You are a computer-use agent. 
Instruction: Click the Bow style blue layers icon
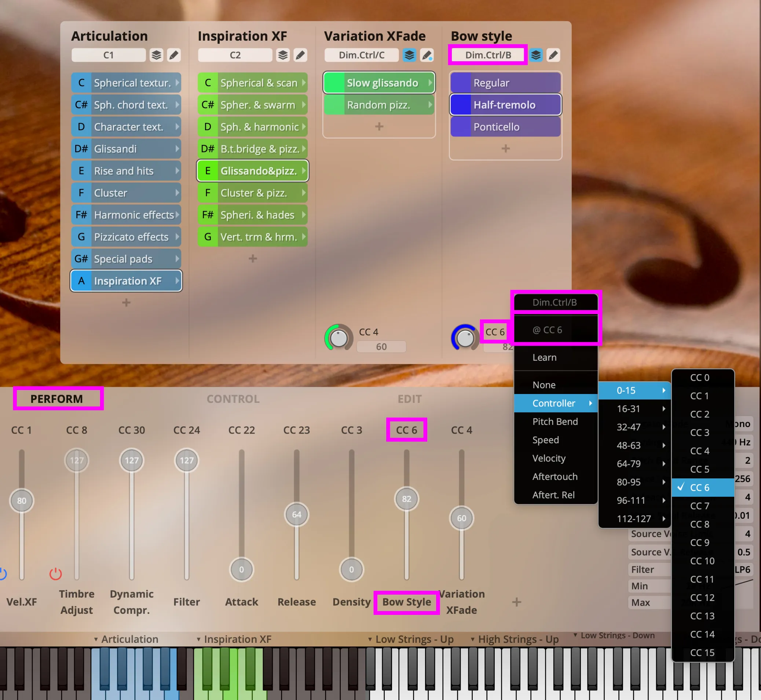[535, 55]
